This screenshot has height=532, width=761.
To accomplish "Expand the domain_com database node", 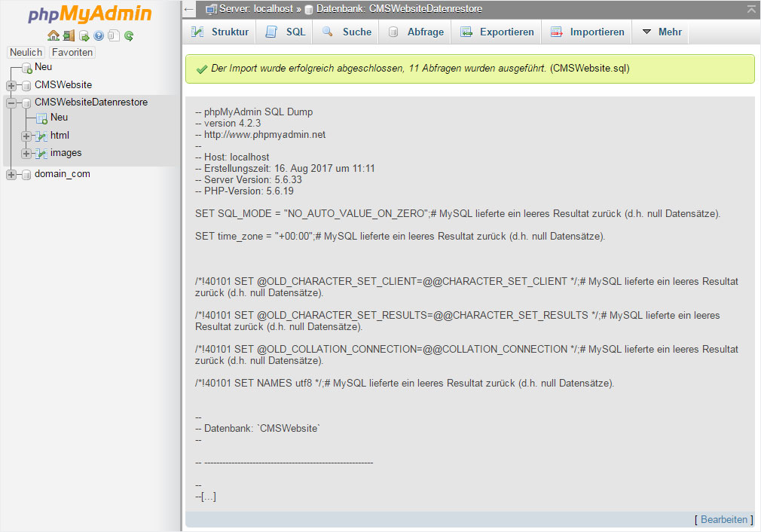I will [11, 175].
